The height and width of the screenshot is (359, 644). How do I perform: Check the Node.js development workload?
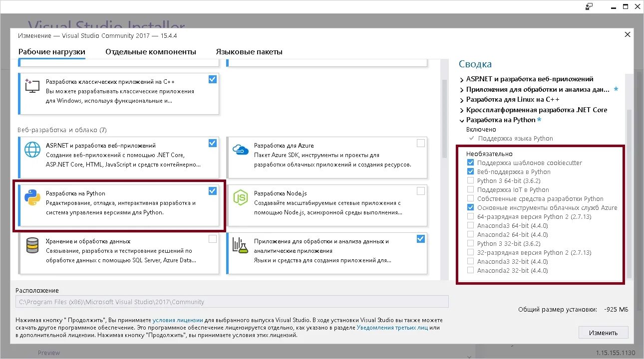point(421,191)
